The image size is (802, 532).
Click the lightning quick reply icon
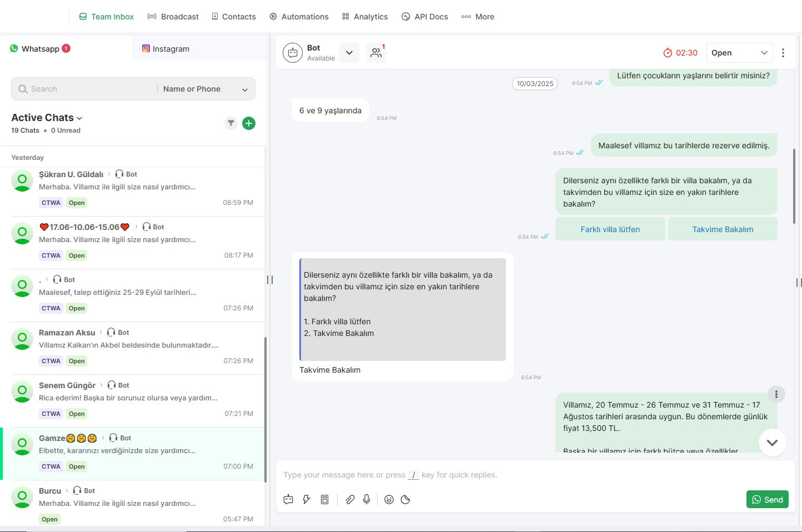coord(306,499)
